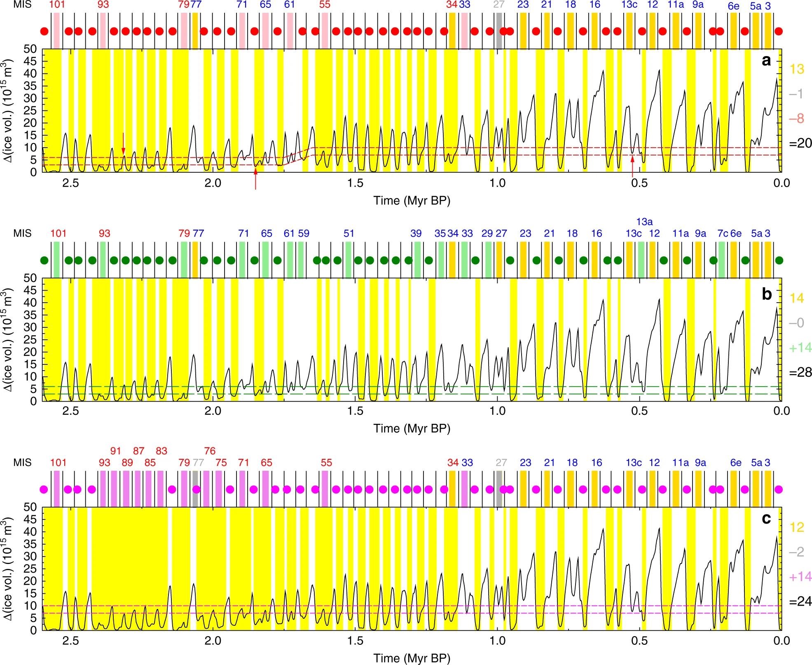The image size is (812, 665).
Task: Click the red '91' label above panel c
Action: coord(116,451)
